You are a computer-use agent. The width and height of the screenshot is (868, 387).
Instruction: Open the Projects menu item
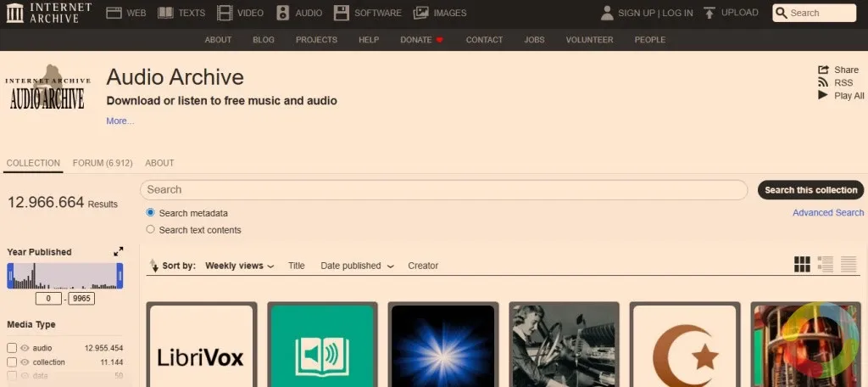(x=317, y=40)
